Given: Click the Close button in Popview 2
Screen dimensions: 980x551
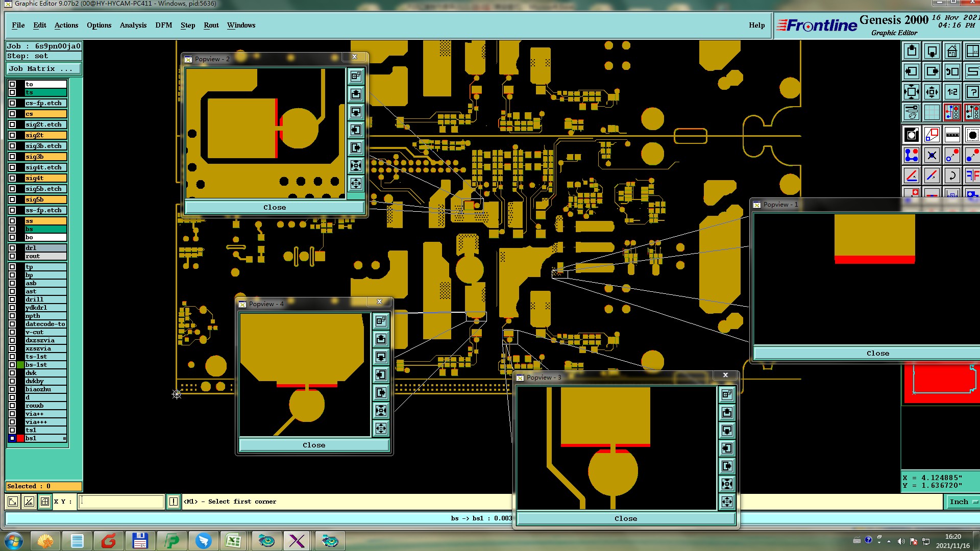Looking at the screenshot, I should (x=275, y=207).
